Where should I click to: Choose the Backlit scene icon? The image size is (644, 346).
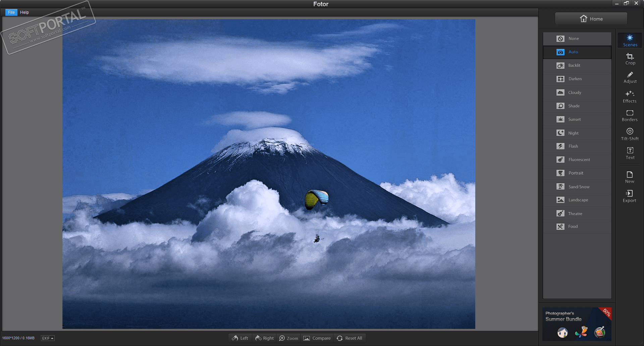(560, 65)
